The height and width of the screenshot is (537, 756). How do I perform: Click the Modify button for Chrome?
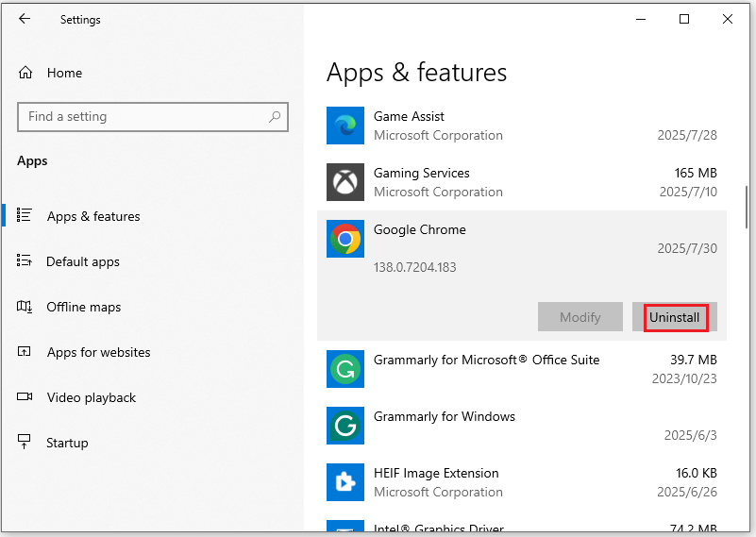(x=580, y=317)
